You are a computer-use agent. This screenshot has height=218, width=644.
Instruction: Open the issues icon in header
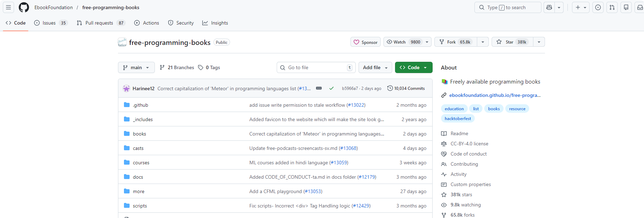(598, 7)
